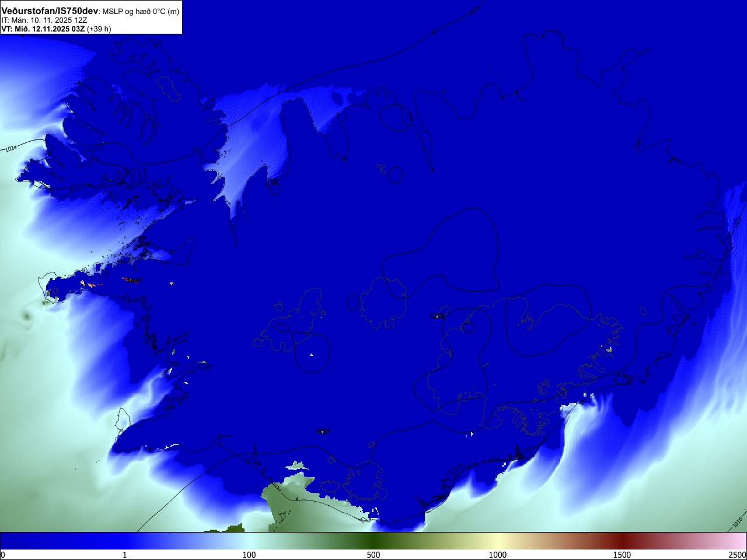This screenshot has height=560, width=747.
Task: Click the init time 'IT: Mán. 10. 11. 2025 12Z'
Action: pyautogui.click(x=44, y=20)
